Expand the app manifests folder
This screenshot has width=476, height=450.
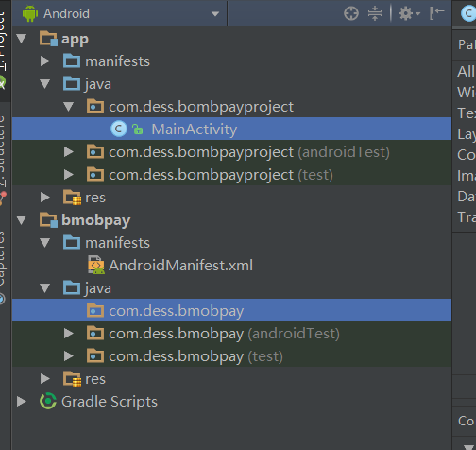tap(45, 61)
